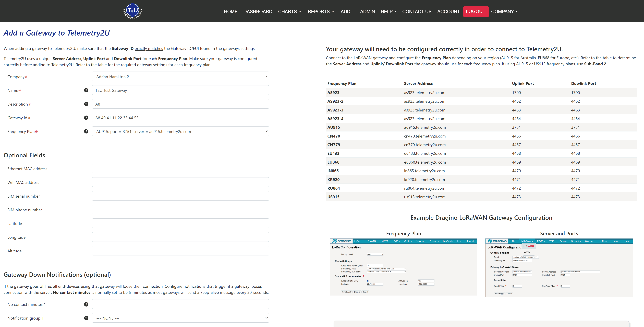Open the ADMIN page
This screenshot has width=644, height=327.
pos(367,12)
